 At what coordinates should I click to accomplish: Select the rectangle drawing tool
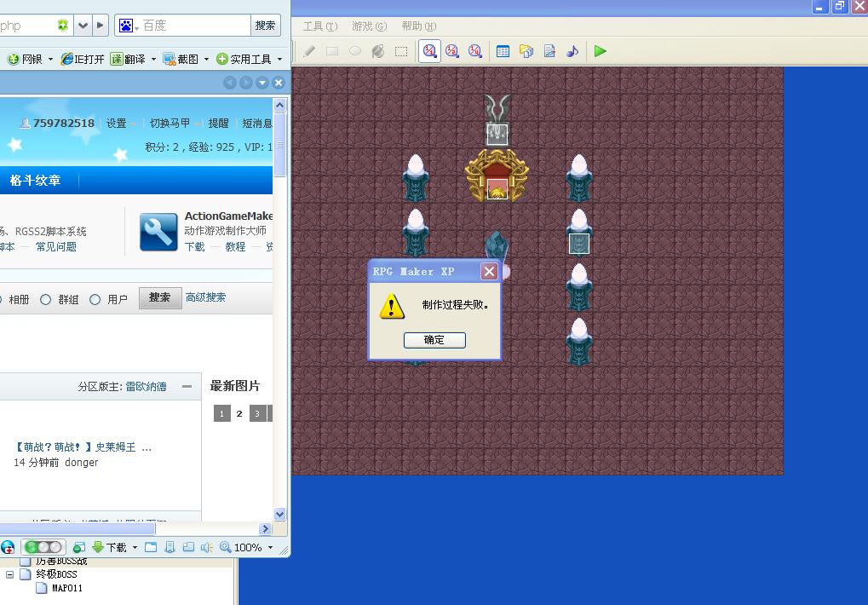coord(332,51)
